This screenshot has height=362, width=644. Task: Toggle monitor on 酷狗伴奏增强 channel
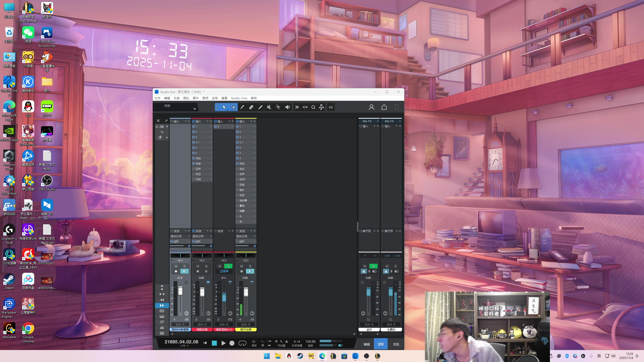184,271
